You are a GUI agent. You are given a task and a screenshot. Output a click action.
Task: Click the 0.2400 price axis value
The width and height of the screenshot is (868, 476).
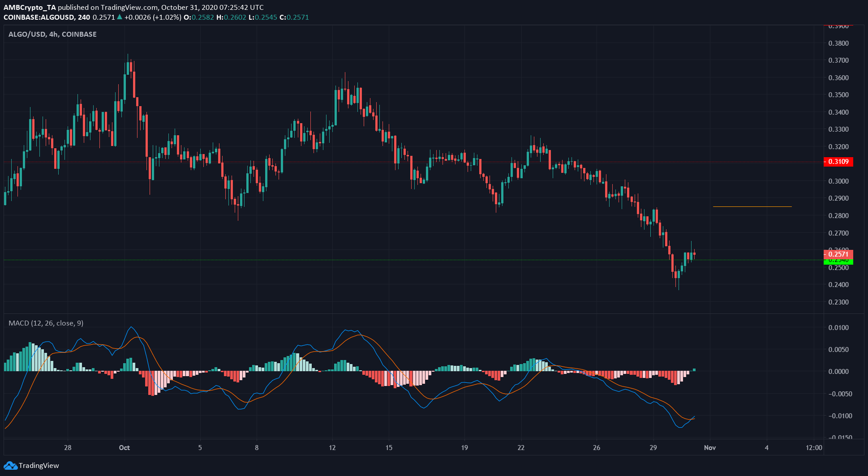[838, 285]
